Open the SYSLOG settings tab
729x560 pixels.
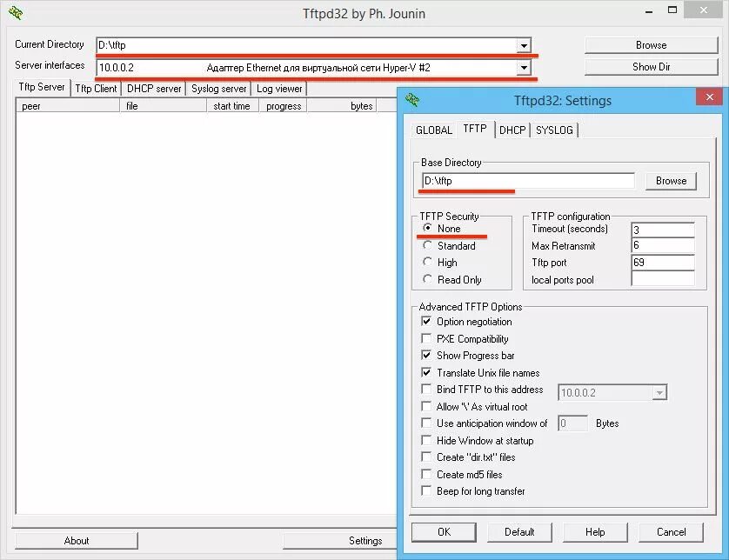point(554,130)
